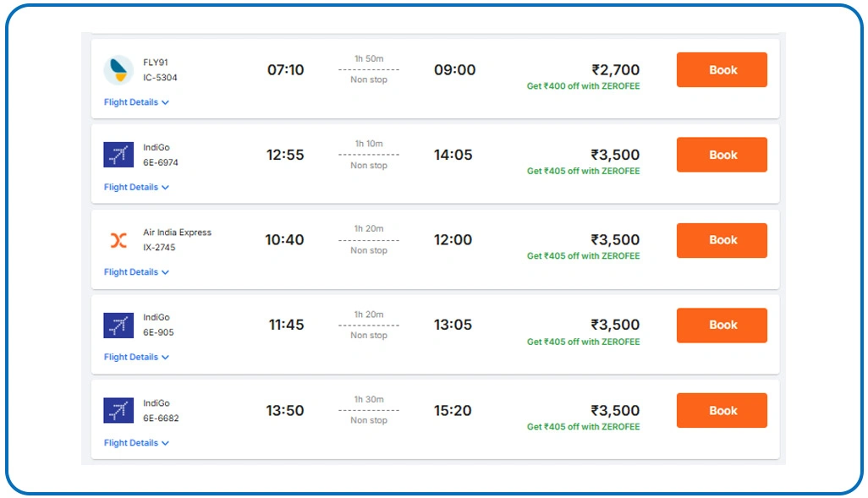Viewport: 868px width, 498px height.
Task: Book the Air India Express 10:40 flight
Action: (x=722, y=240)
